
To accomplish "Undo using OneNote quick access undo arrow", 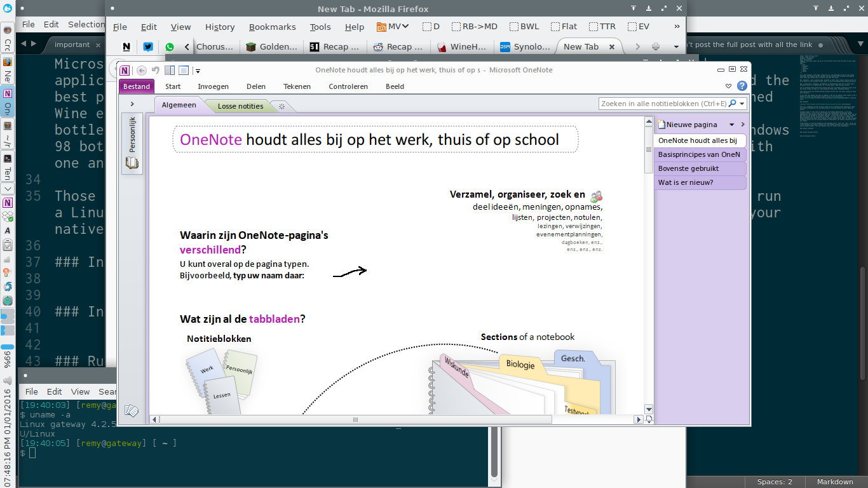I will [155, 71].
